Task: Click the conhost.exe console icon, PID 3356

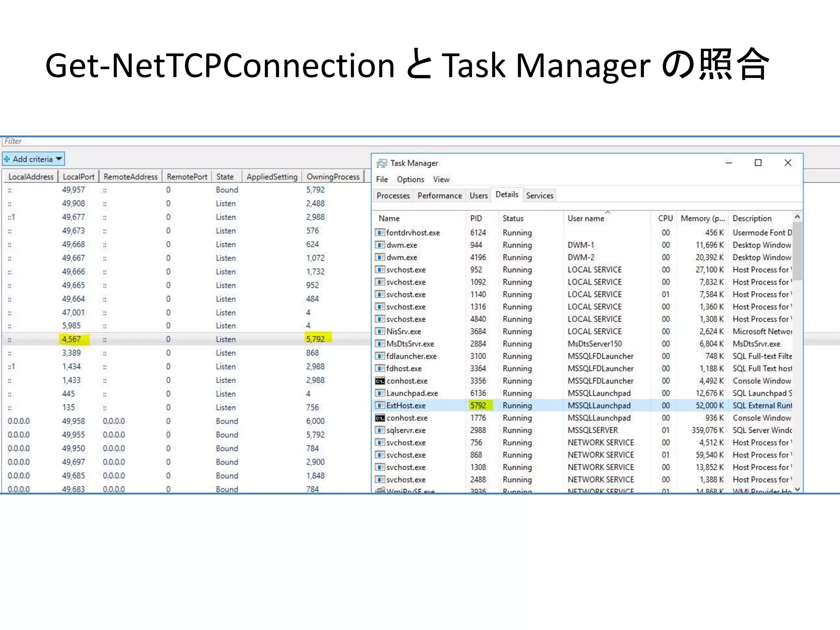Action: coord(380,381)
